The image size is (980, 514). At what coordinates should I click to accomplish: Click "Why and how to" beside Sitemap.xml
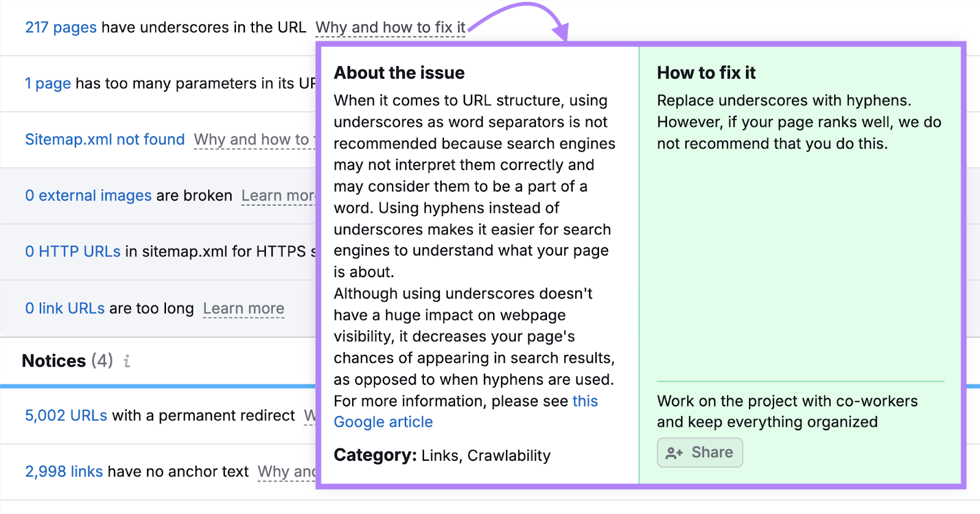[253, 140]
